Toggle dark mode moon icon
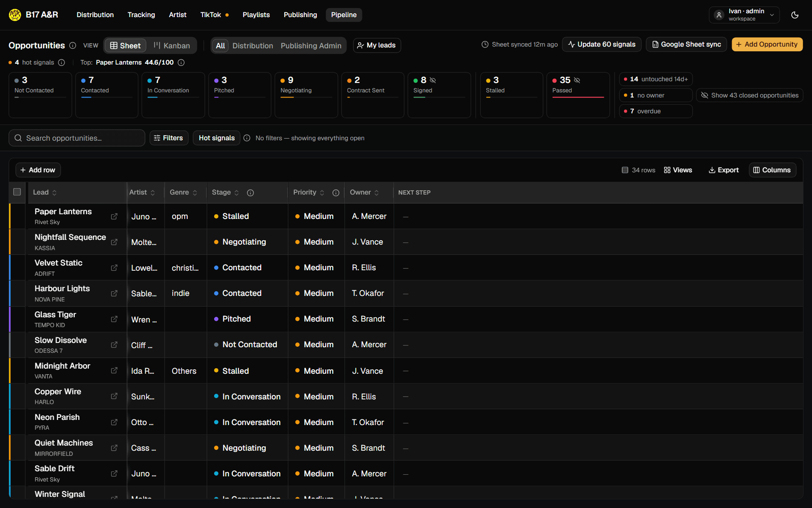This screenshot has width=812, height=508. [795, 15]
